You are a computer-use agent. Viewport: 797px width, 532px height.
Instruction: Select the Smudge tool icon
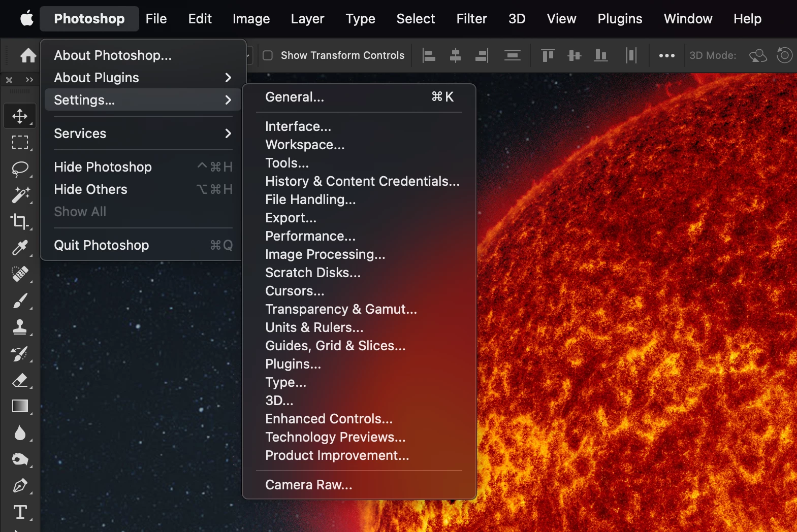click(x=20, y=459)
